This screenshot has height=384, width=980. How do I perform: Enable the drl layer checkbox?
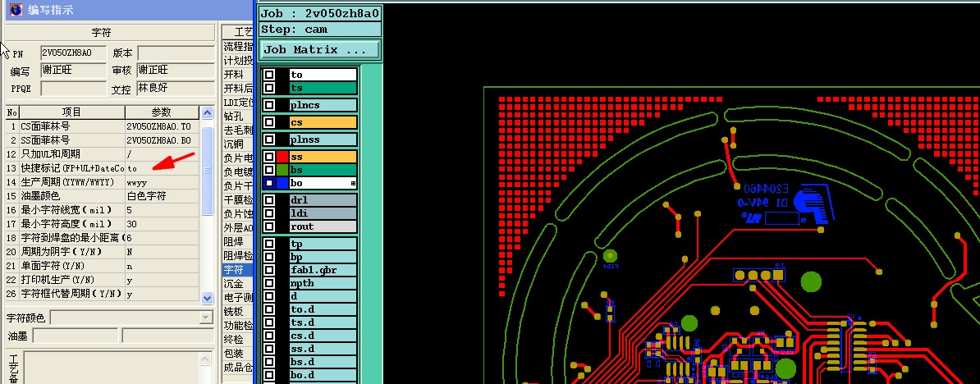click(x=269, y=200)
